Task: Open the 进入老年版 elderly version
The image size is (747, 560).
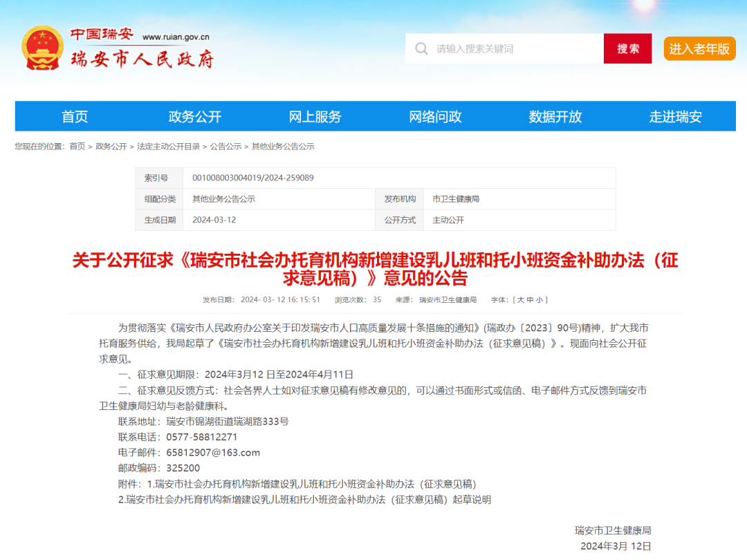Action: [699, 48]
